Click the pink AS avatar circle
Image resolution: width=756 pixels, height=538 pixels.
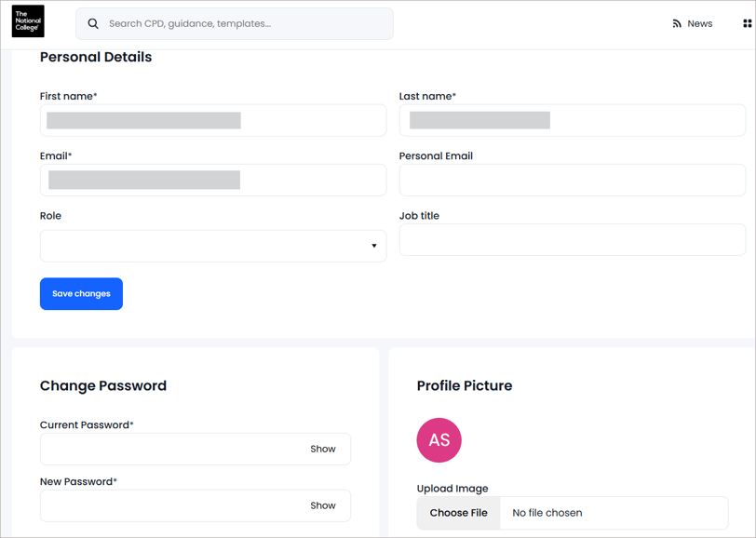[x=439, y=439]
